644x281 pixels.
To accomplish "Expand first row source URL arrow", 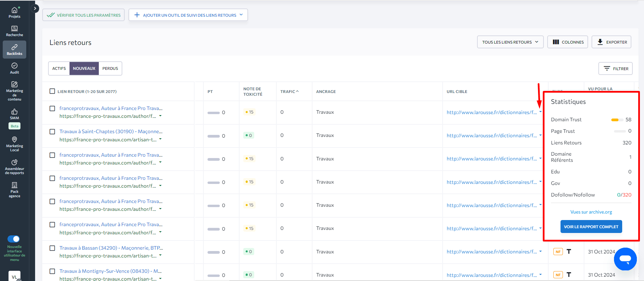I will [x=160, y=116].
